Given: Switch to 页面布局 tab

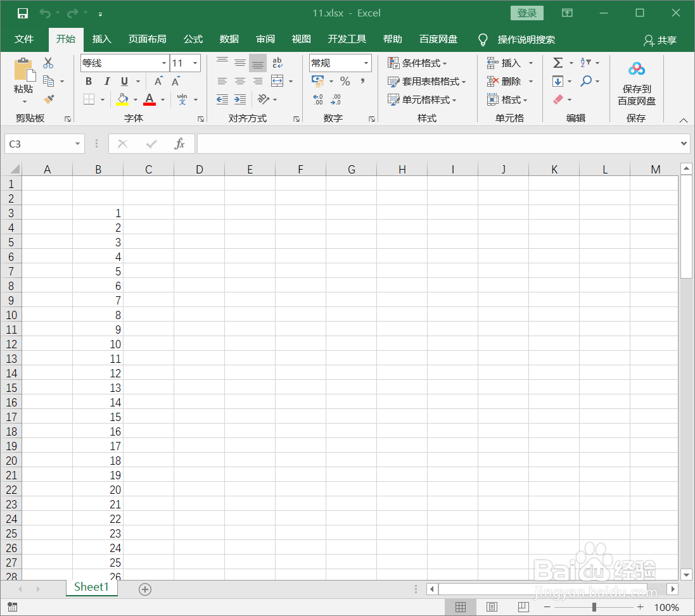Looking at the screenshot, I should click(147, 39).
